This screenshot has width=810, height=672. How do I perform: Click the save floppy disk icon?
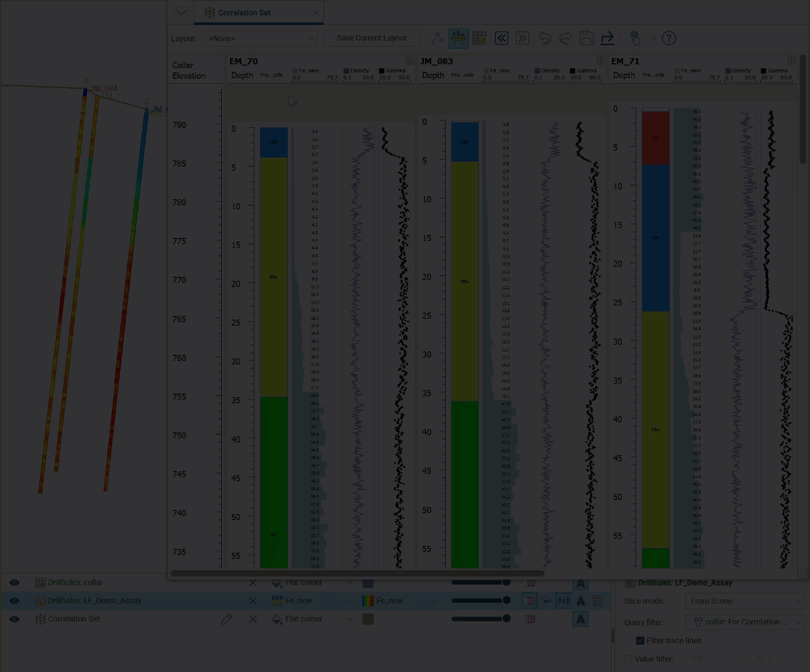586,39
